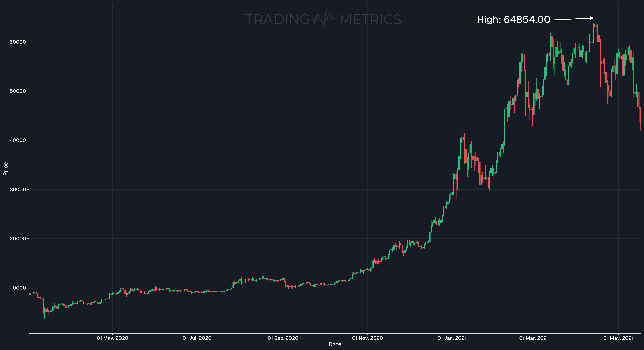This screenshot has width=644, height=350.
Task: Click the 01 May, 2020 date label
Action: [x=113, y=338]
